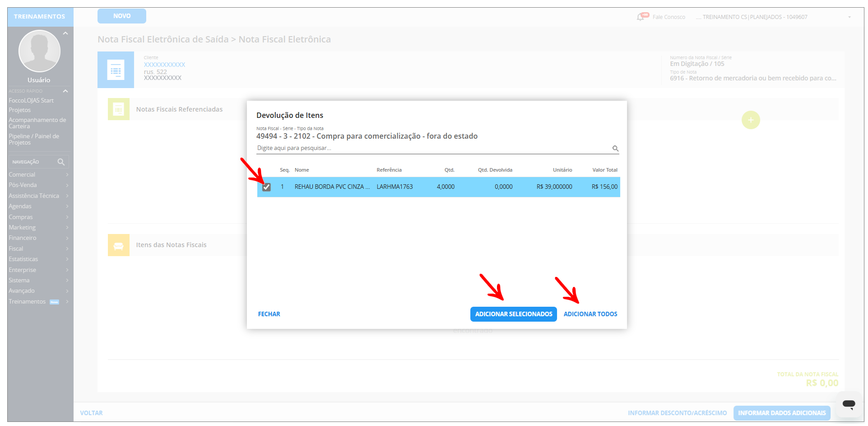
Task: Click the reference cell LARHMA1763
Action: (x=395, y=187)
